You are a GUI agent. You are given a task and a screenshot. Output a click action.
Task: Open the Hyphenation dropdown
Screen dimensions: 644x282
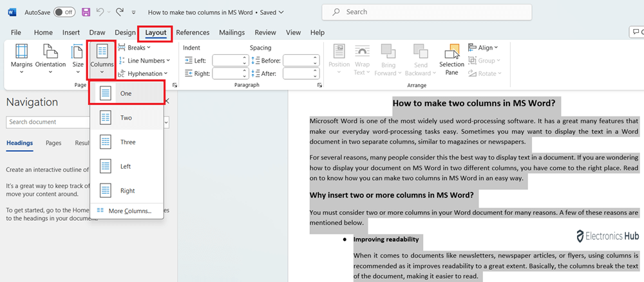[x=144, y=73]
